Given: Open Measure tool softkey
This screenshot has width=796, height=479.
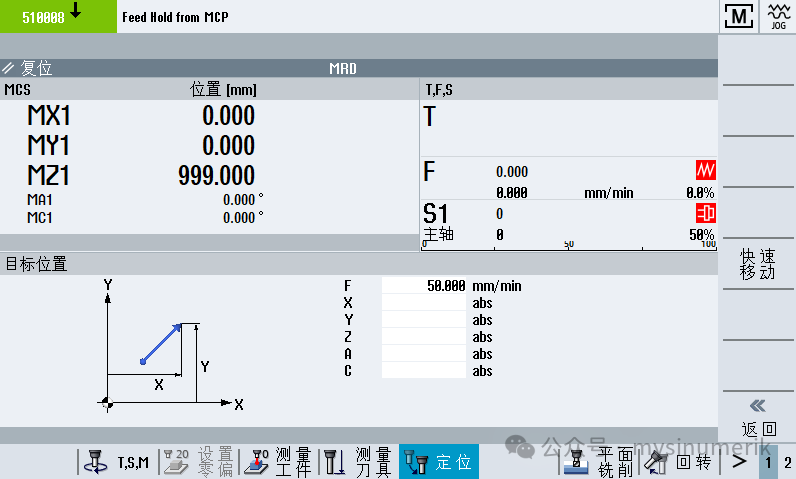Looking at the screenshot, I should [x=358, y=462].
